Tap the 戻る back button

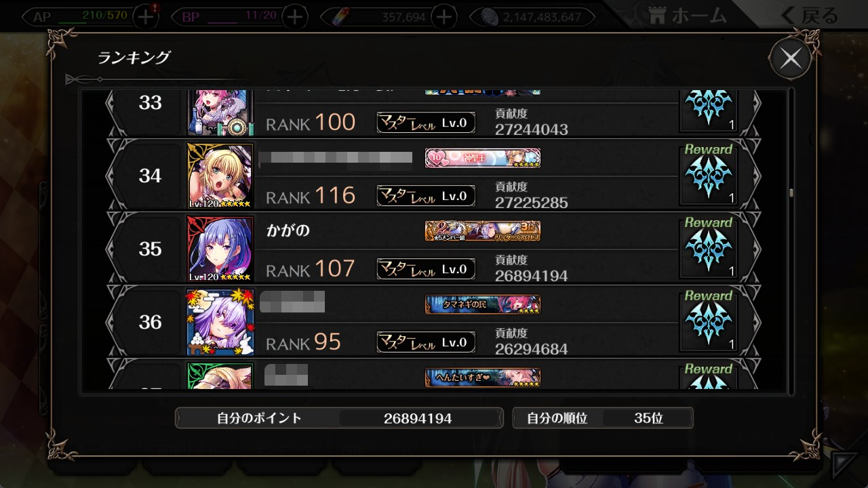coord(809,16)
